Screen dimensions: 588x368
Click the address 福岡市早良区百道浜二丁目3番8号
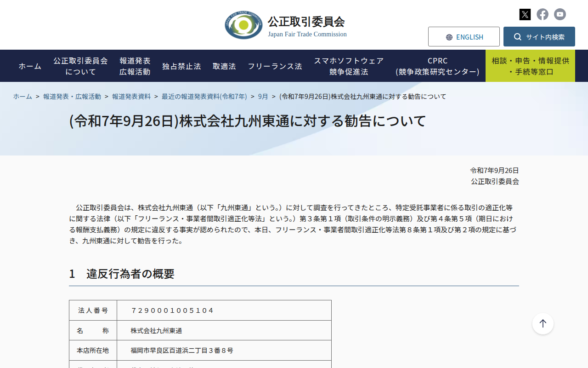tap(182, 351)
